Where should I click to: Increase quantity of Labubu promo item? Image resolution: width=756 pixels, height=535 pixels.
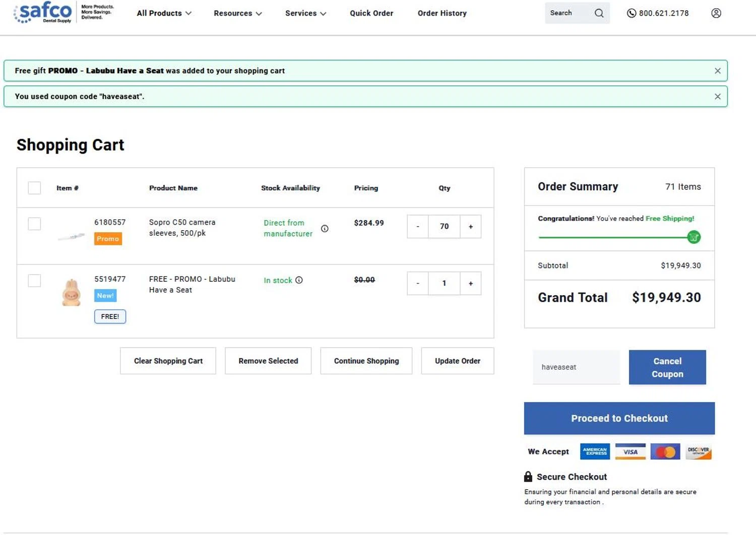(x=471, y=284)
